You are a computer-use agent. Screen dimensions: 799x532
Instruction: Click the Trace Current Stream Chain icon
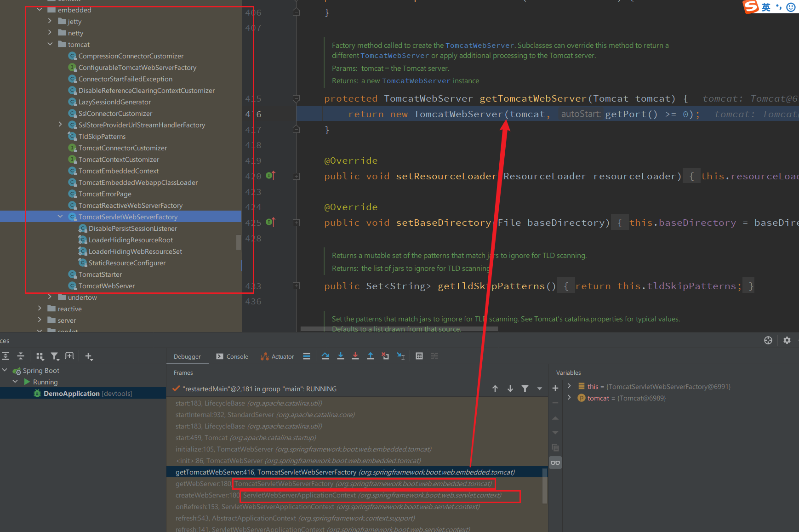(434, 356)
